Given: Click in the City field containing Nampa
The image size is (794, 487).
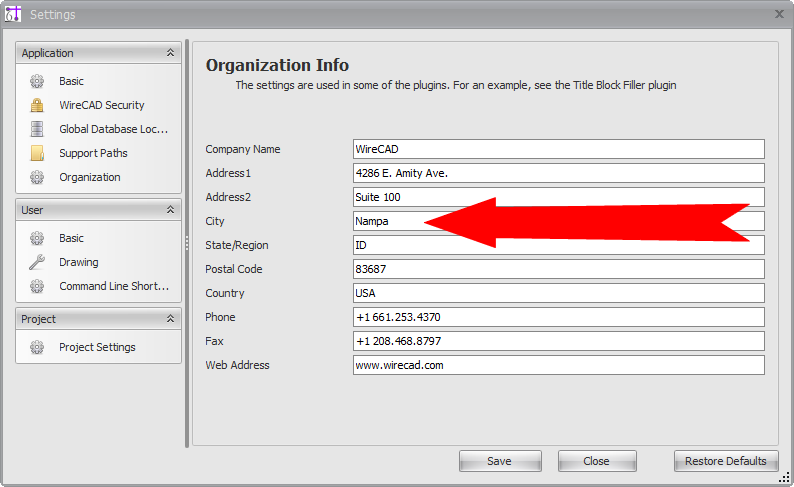Looking at the screenshot, I should 559,221.
